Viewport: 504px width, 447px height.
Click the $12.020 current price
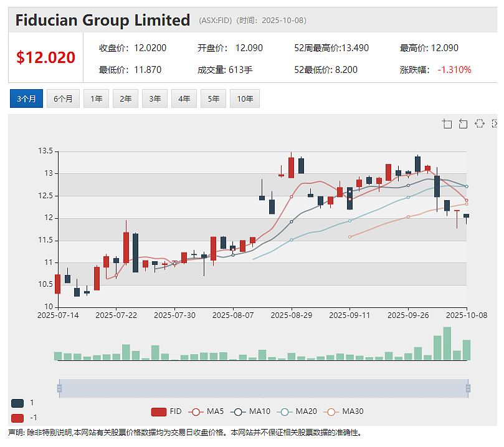coord(45,57)
